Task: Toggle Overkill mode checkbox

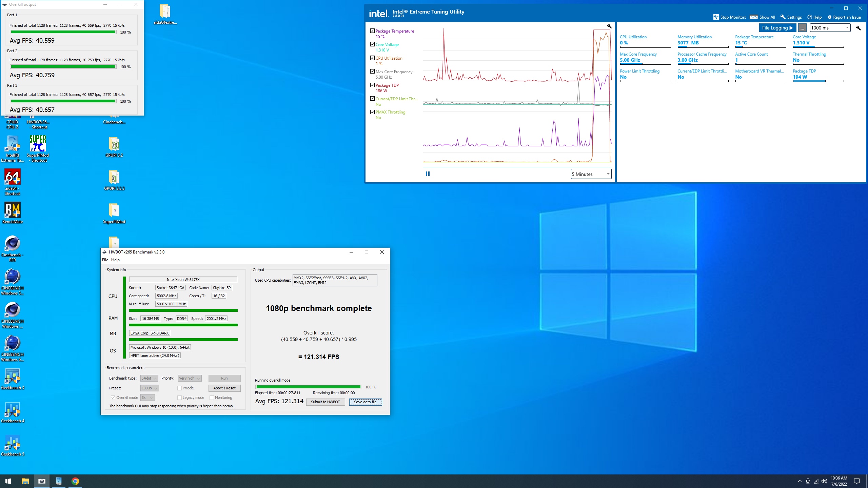Action: pos(113,398)
